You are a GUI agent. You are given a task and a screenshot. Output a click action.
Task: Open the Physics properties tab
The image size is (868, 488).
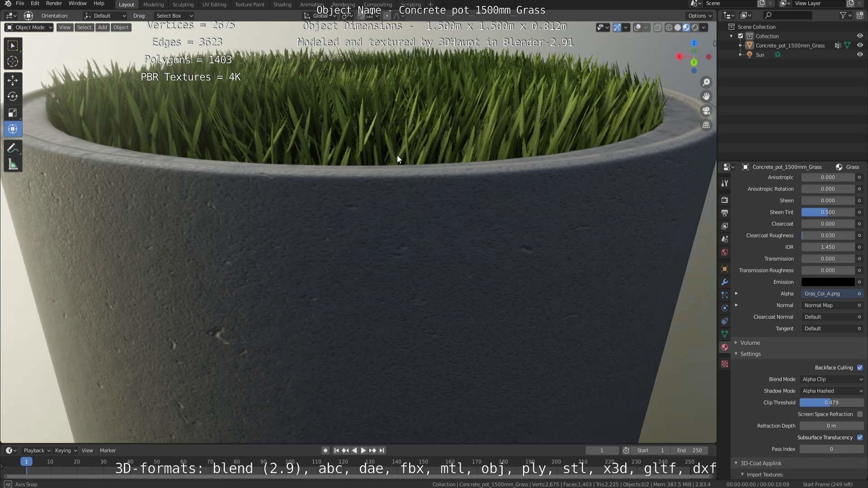point(725,308)
